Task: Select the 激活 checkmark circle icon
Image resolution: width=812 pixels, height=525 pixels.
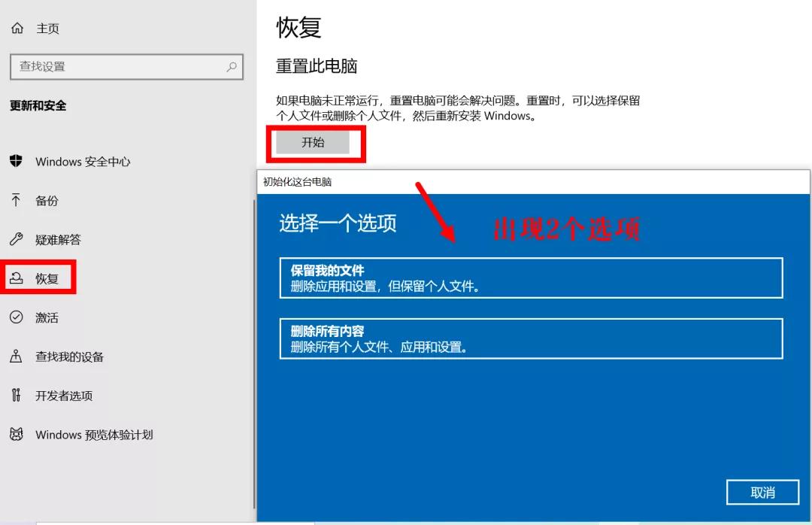Action: [x=17, y=317]
